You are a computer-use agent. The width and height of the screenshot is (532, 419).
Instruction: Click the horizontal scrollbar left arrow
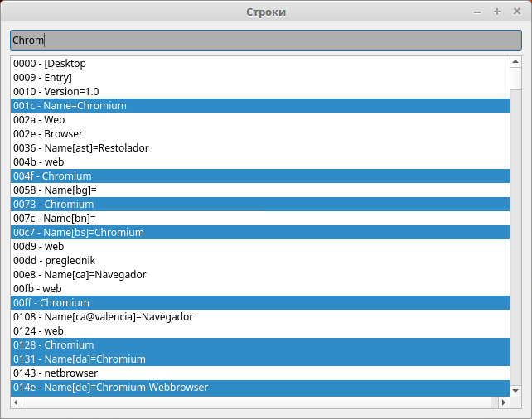click(16, 402)
